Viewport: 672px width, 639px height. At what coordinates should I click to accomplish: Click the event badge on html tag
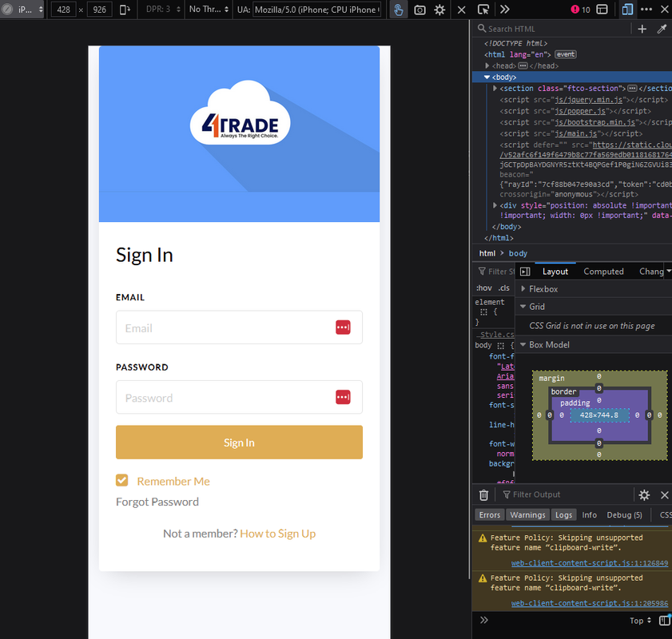[x=566, y=54]
